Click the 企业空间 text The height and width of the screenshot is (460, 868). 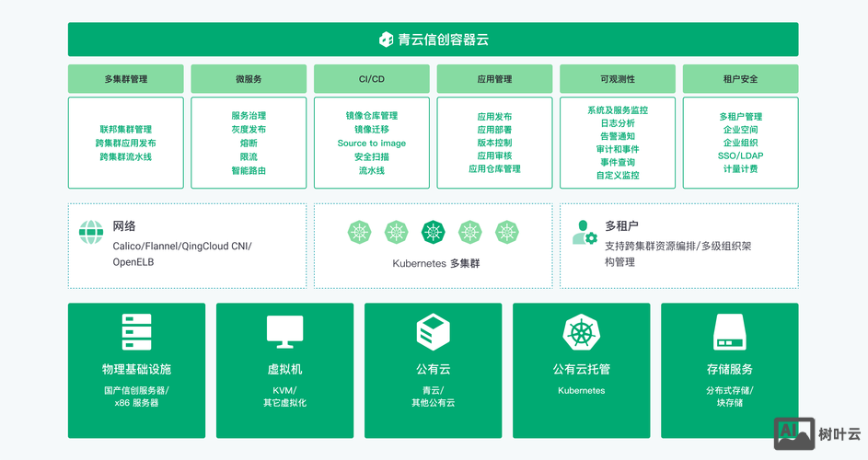pyautogui.click(x=740, y=130)
